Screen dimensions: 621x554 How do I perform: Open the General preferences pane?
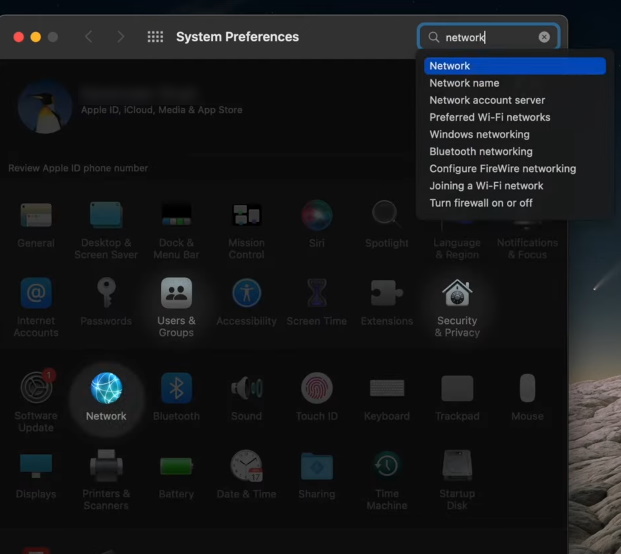tap(36, 215)
